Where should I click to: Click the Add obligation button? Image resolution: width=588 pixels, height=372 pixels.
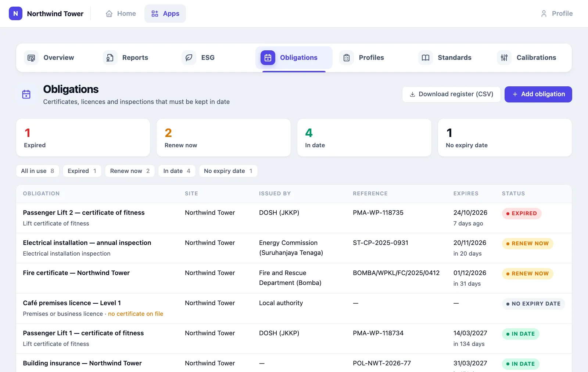pyautogui.click(x=538, y=94)
